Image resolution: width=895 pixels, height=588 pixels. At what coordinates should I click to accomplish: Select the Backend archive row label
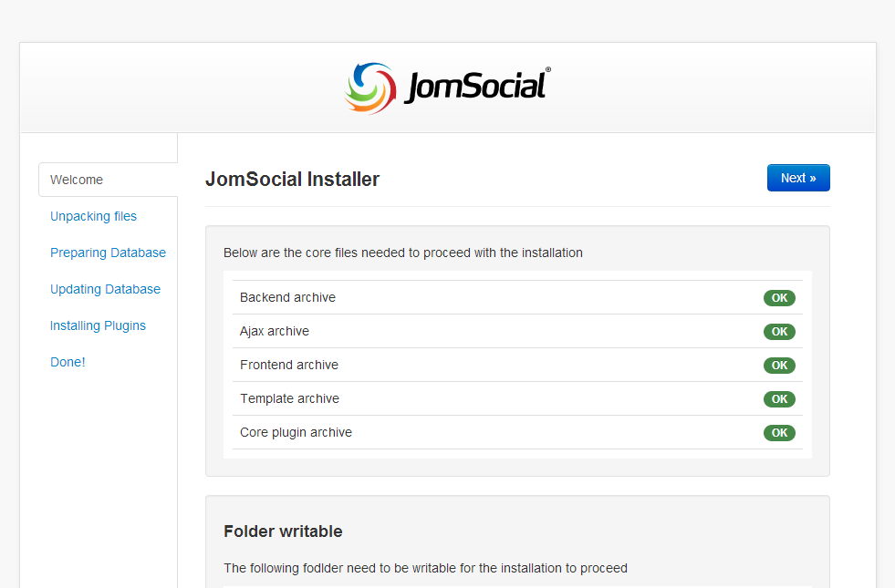287,297
